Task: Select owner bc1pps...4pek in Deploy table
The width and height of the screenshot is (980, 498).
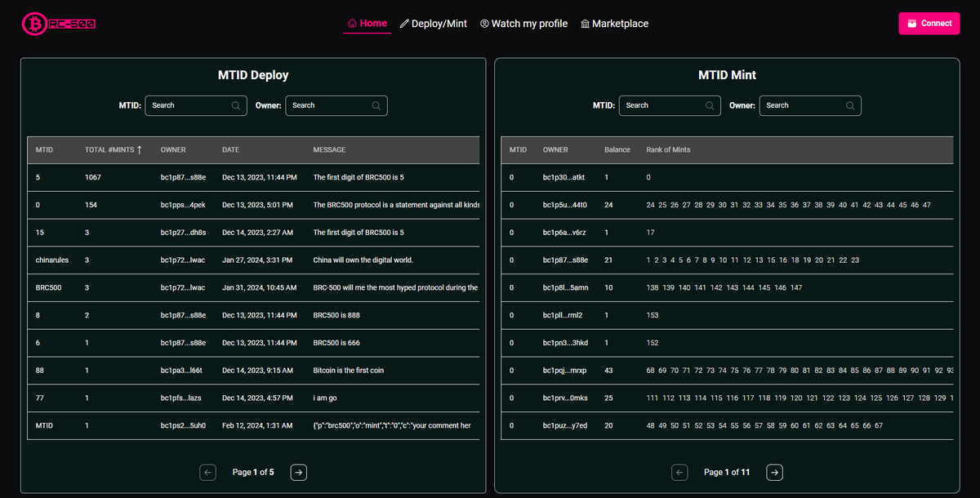Action: click(x=183, y=205)
